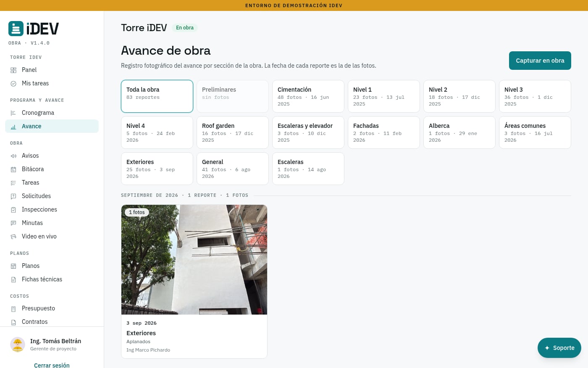Filter by Nivel 1 section
The width and height of the screenshot is (588, 368).
pos(384,96)
